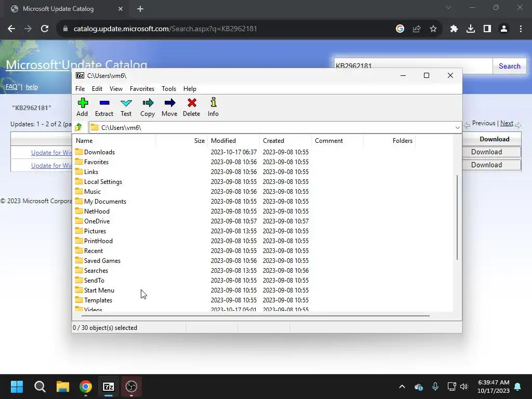Open Chrome three-dot menu
532x399 pixels.
[521, 29]
